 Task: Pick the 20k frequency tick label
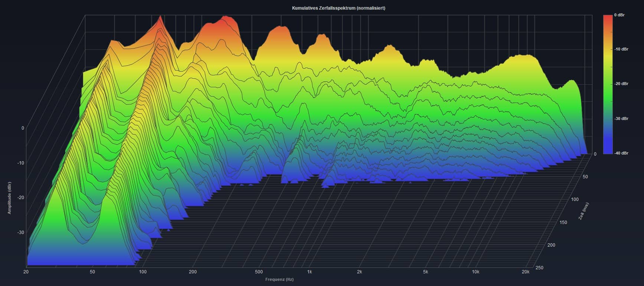[x=525, y=272]
